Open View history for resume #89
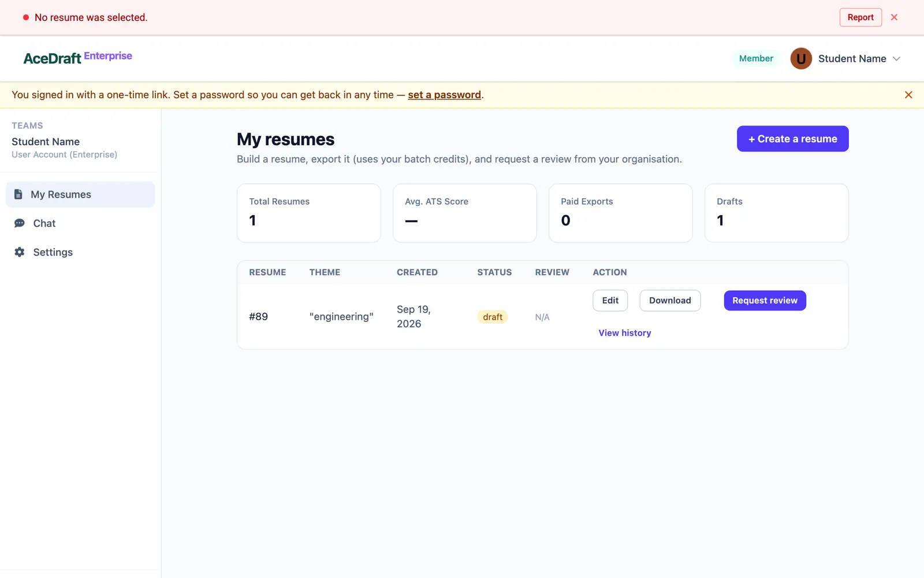Screen dimensions: 924x578 (x=625, y=333)
